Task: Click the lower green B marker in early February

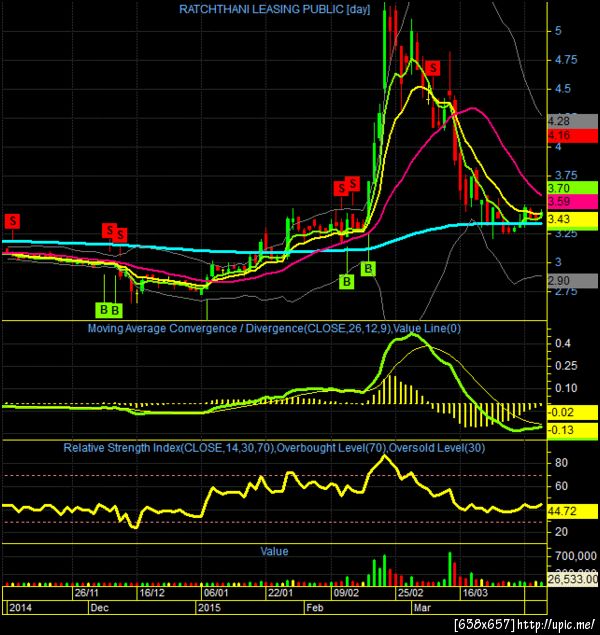Action: tap(347, 281)
